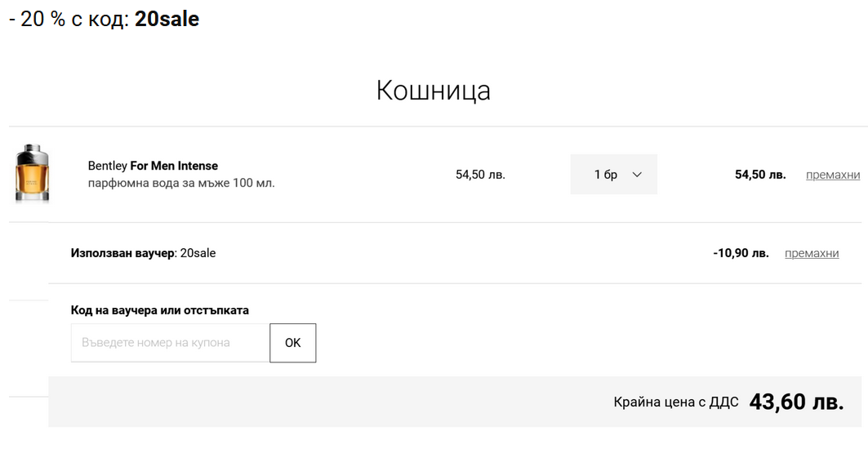868x449 pixels.
Task: Focus the "Въведете номер на купона" input field
Action: pyautogui.click(x=170, y=343)
